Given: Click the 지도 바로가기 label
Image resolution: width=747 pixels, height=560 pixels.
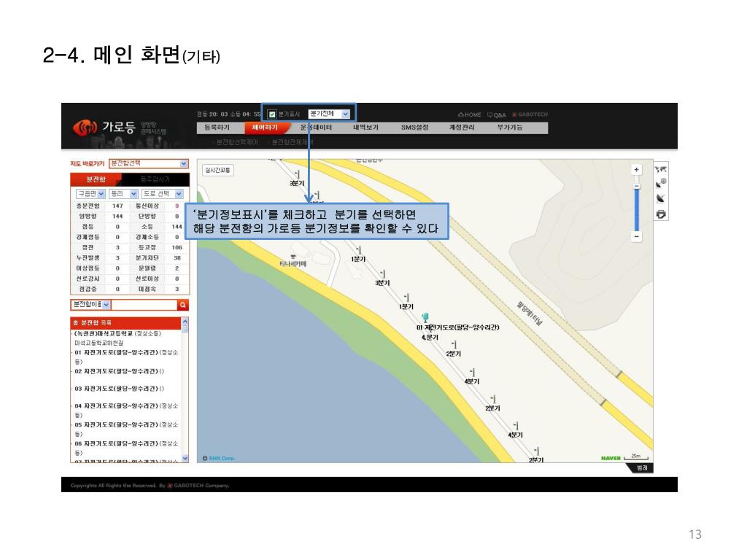Looking at the screenshot, I should click(88, 164).
